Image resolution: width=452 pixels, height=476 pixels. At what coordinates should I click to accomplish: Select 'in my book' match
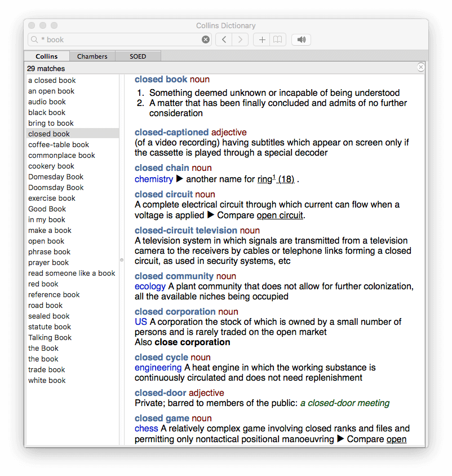point(73,219)
